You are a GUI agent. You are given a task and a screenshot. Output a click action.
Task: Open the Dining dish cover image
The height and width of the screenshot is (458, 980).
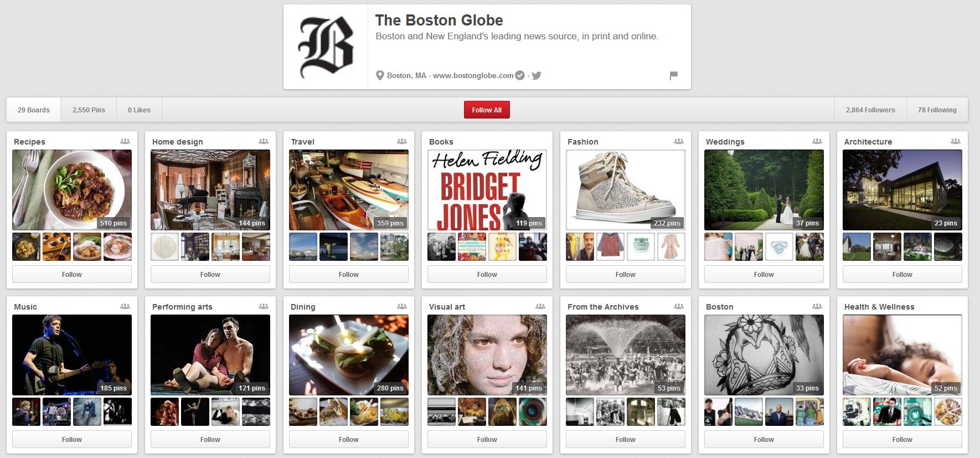point(349,355)
